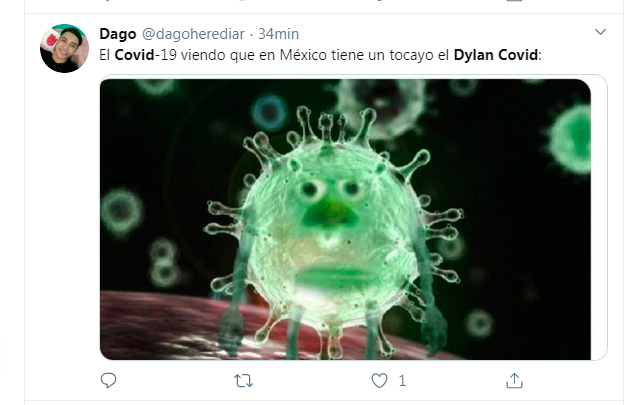Image resolution: width=633 pixels, height=405 pixels.
Task: Click the bold Covid word in tweet
Action: pos(134,55)
